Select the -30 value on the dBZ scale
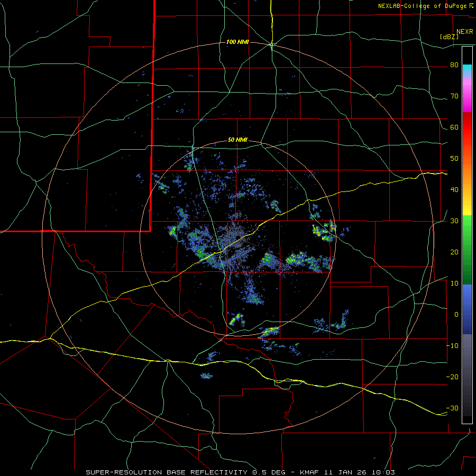Screen dimensions: 476x476 point(452,408)
